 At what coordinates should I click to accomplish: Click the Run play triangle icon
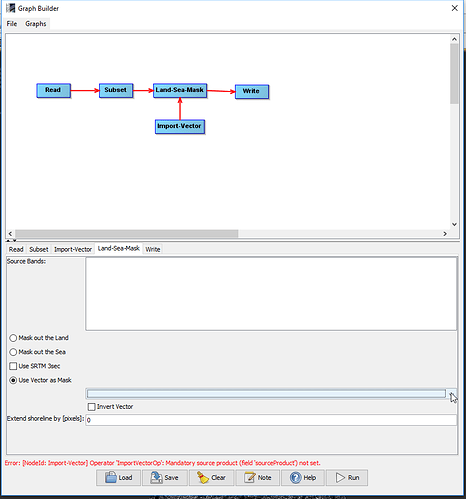click(340, 477)
